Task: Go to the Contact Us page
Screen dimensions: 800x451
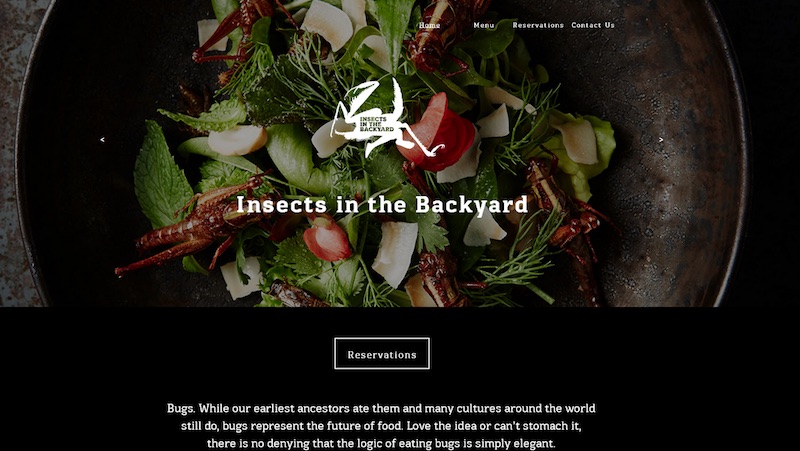Action: click(592, 25)
